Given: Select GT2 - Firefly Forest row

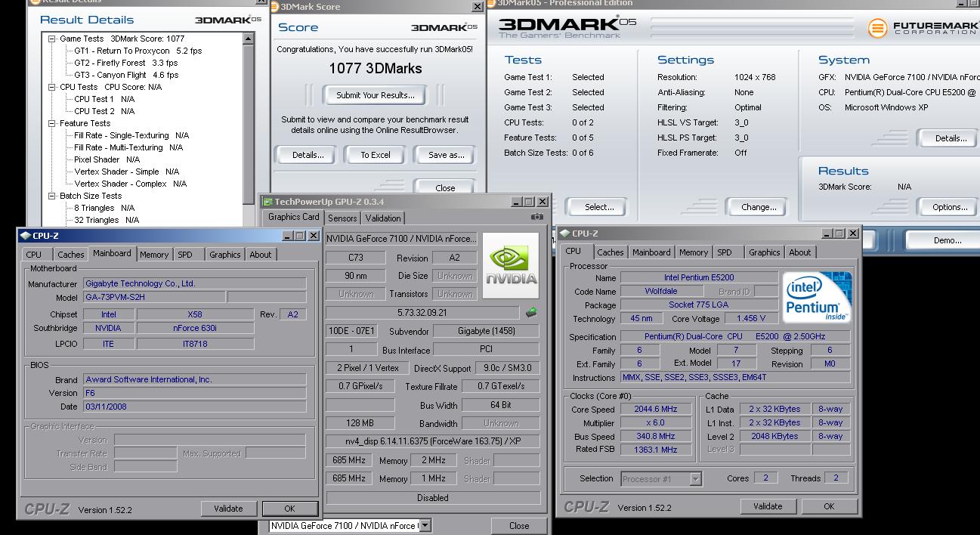Looking at the screenshot, I should point(125,63).
